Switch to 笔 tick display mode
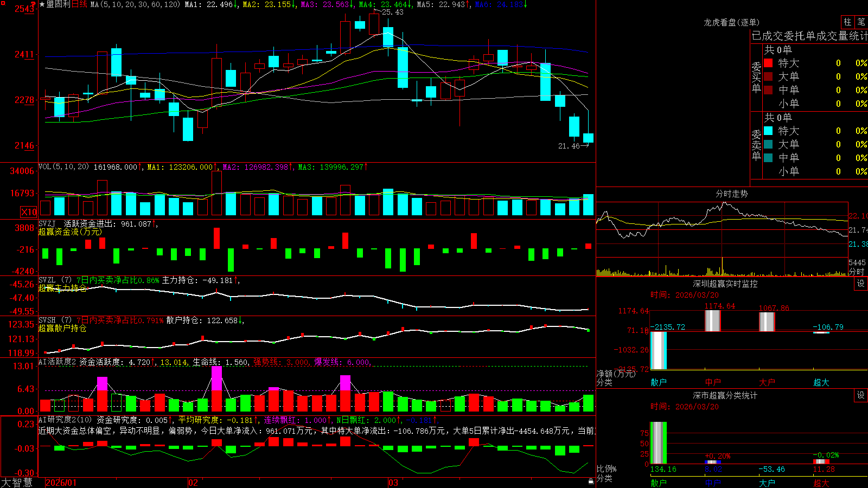This screenshot has width=868, height=488. click(861, 22)
